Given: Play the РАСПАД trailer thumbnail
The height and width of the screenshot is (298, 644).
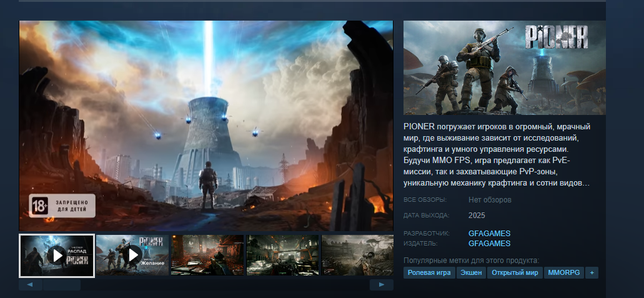Looking at the screenshot, I should (x=57, y=256).
